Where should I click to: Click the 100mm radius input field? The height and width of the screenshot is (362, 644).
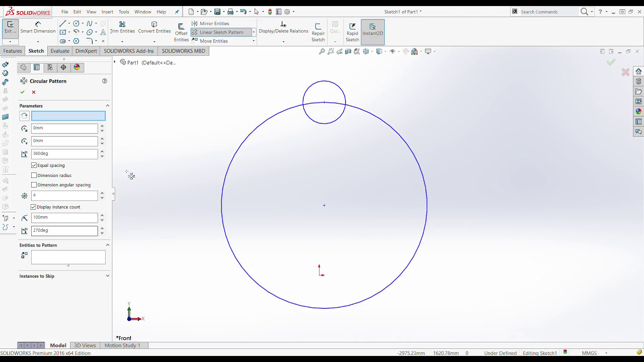pyautogui.click(x=64, y=218)
